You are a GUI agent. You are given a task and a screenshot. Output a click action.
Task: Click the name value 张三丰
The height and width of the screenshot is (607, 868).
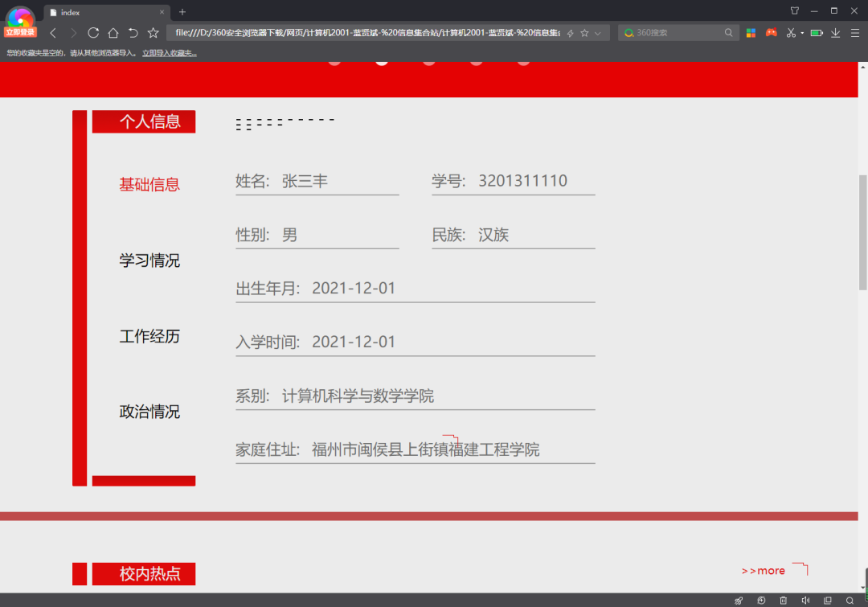(x=305, y=181)
